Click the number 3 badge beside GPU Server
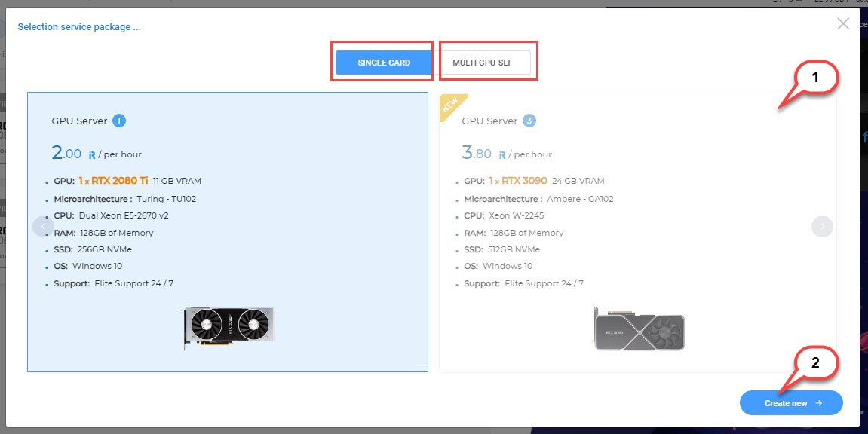Screen dimensions: 868x434 pos(529,121)
